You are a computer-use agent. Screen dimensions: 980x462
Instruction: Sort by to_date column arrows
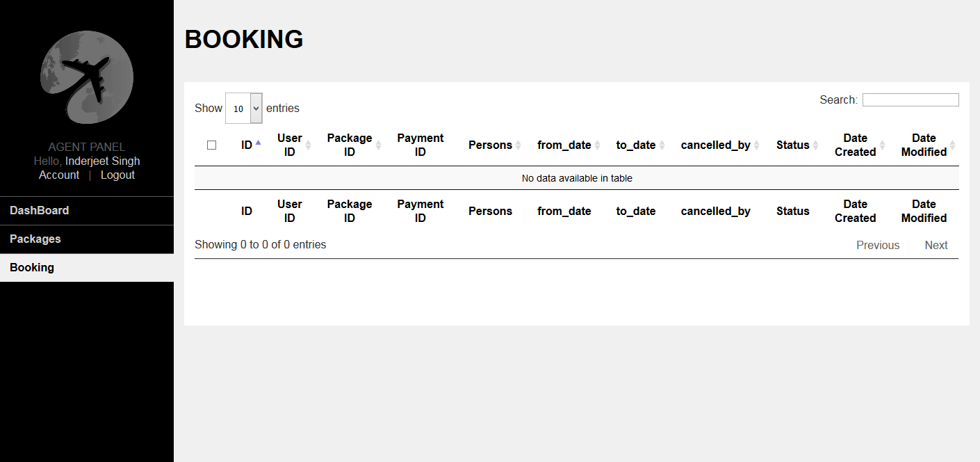pyautogui.click(x=662, y=145)
